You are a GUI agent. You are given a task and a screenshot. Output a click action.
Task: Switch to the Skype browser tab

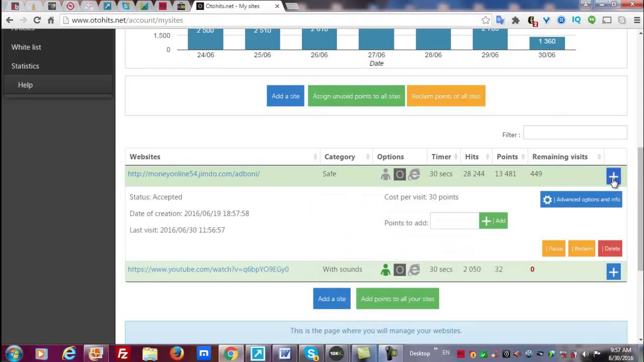pos(125,6)
